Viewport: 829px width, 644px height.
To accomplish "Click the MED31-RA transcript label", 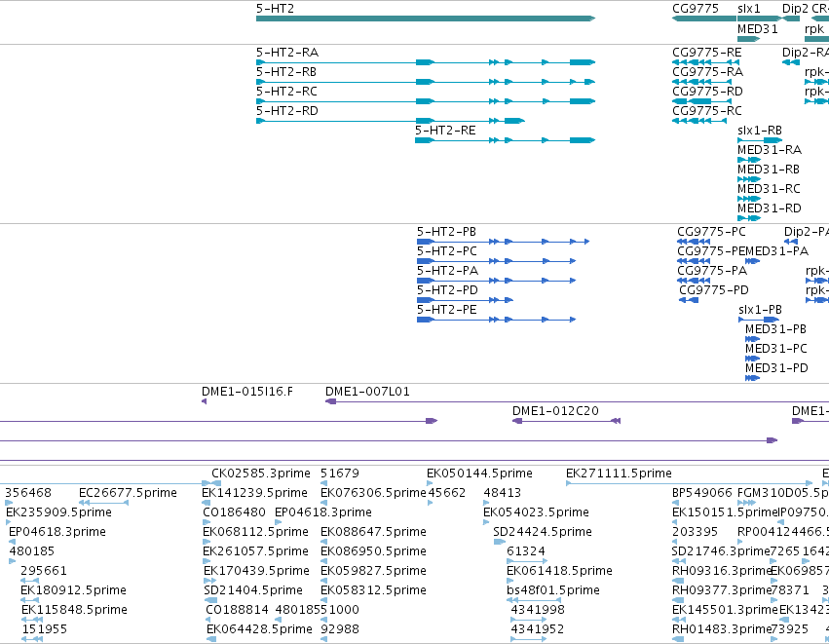I will [x=770, y=150].
